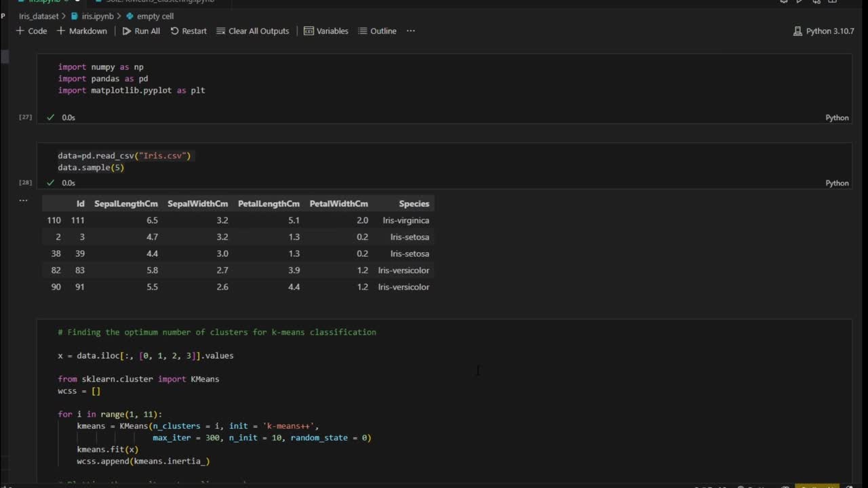Viewport: 868px width, 488px height.
Task: Click the SepalLengthCm column header
Action: 126,204
